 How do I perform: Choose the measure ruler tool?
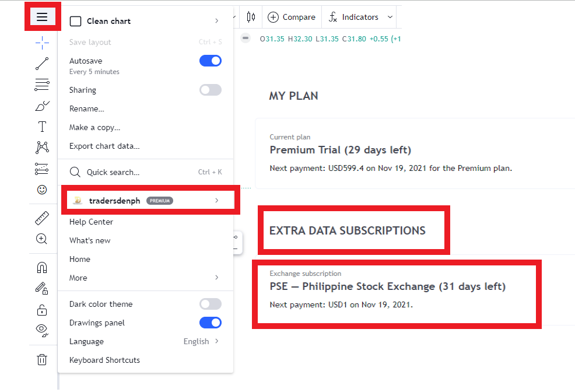pos(42,218)
